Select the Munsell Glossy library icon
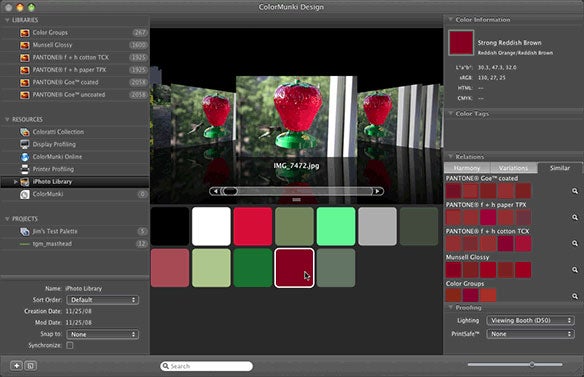584x377 pixels. 25,45
